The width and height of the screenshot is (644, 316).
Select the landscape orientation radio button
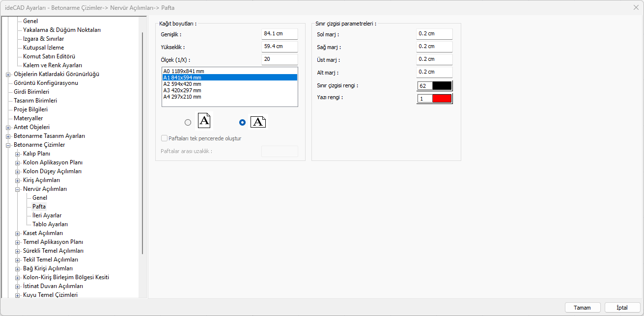click(x=242, y=123)
